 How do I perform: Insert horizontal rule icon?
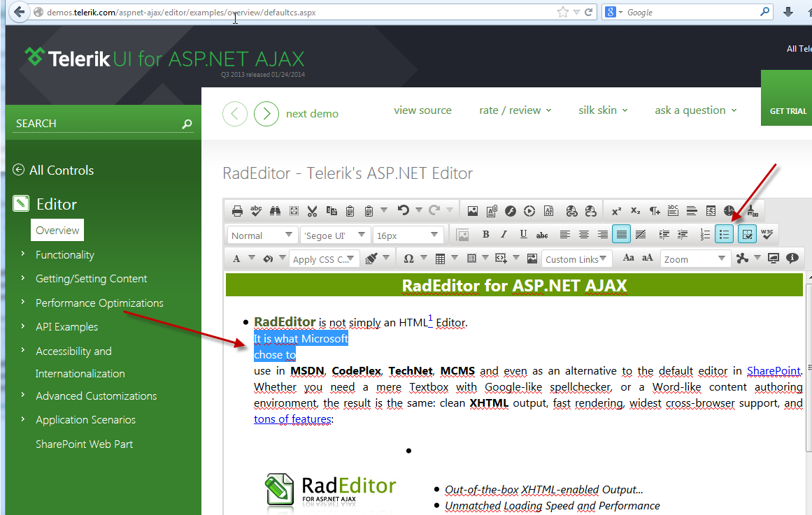pos(692,210)
